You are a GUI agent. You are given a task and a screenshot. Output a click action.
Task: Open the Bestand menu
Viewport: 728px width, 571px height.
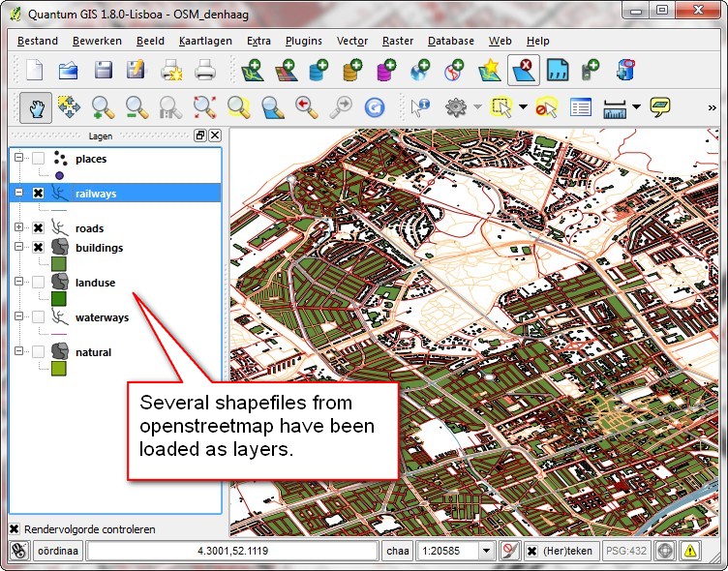(x=38, y=41)
